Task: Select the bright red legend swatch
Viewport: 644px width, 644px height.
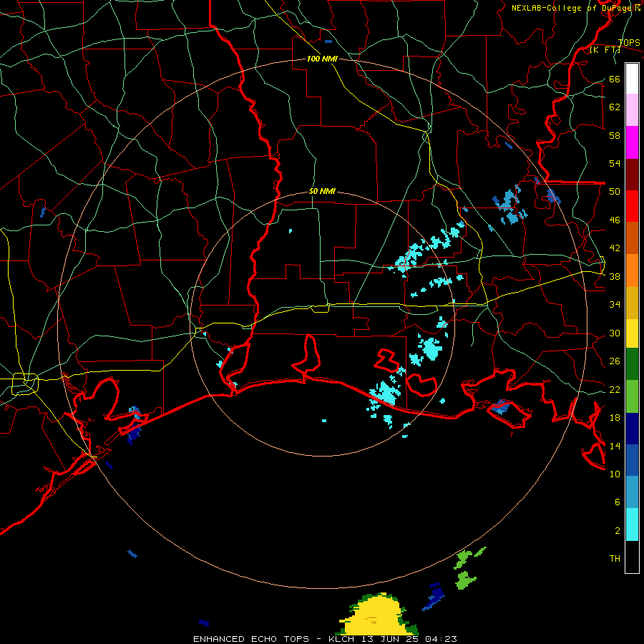Action: tap(632, 206)
